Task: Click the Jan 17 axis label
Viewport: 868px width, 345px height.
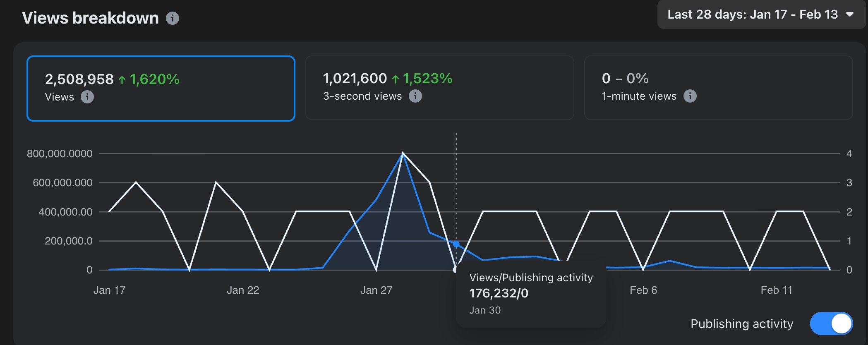Action: point(109,290)
